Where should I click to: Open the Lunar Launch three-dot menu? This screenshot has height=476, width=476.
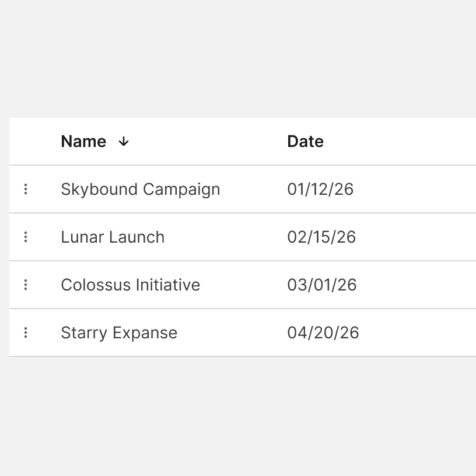(26, 237)
